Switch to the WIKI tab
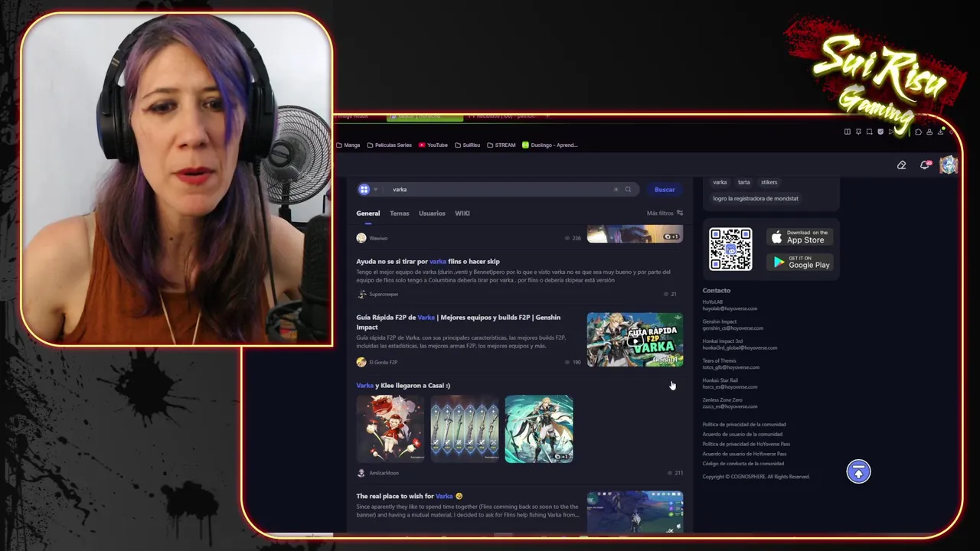This screenshot has height=551, width=980. pos(462,214)
